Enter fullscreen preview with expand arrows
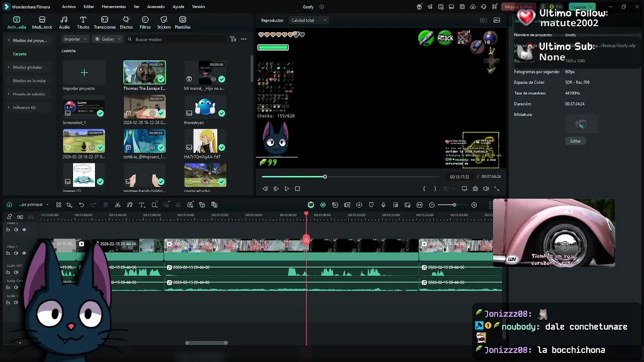644x362 pixels. (497, 189)
